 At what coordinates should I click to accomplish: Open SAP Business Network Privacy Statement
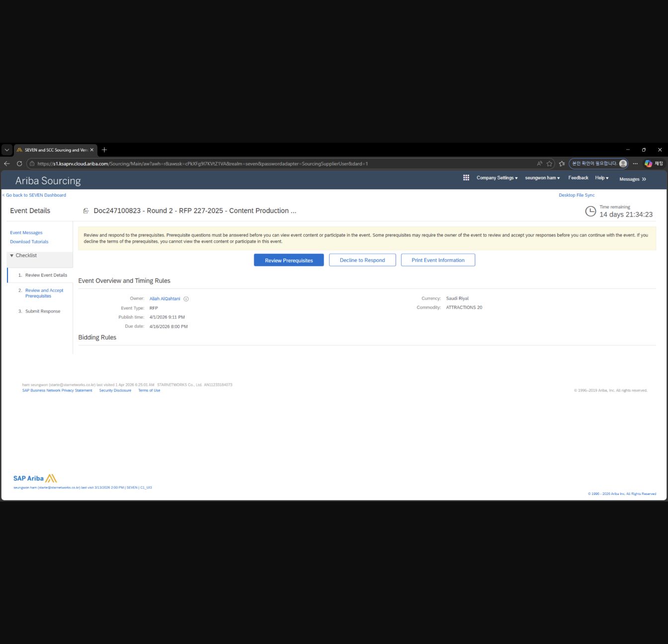click(57, 391)
